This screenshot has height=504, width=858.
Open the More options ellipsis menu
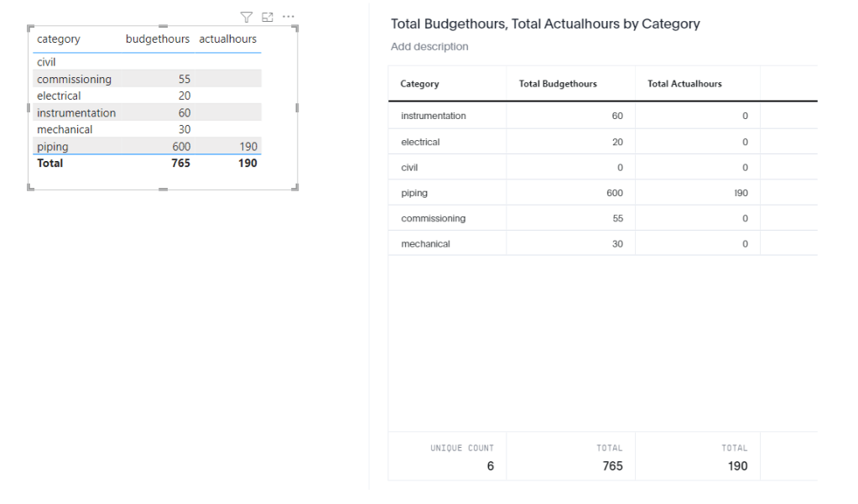pos(289,17)
